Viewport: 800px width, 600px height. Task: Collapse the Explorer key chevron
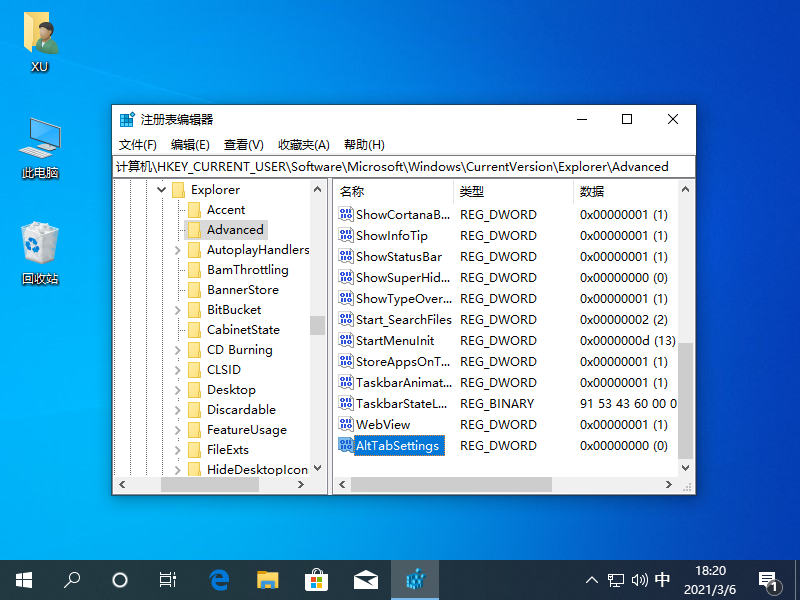pyautogui.click(x=161, y=189)
